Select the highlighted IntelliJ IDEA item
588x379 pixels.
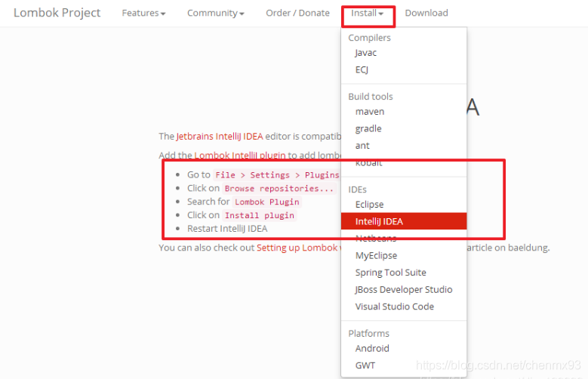[x=404, y=221]
